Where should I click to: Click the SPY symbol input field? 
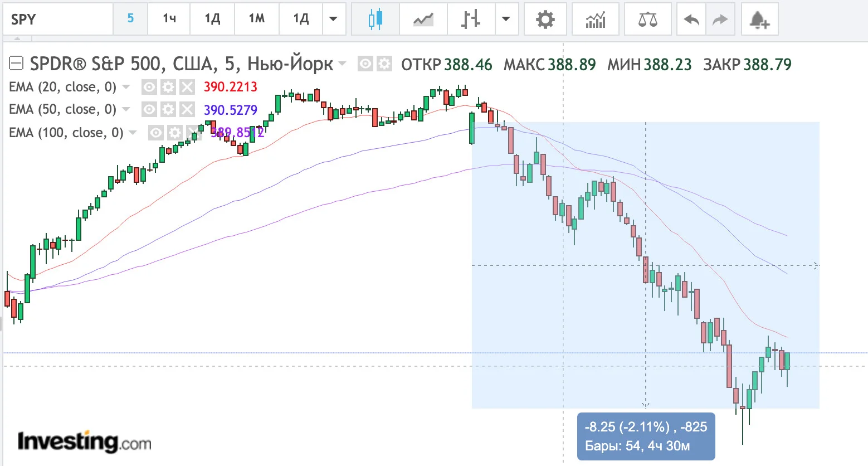(x=58, y=20)
